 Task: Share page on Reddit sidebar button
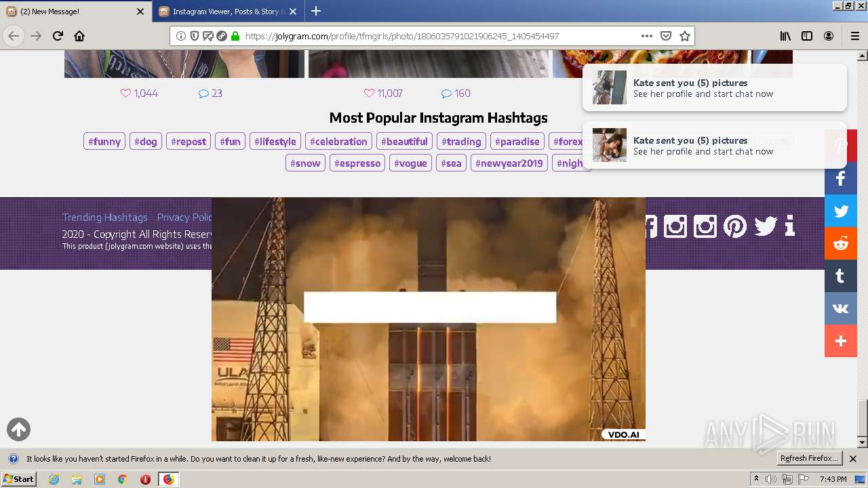point(841,243)
